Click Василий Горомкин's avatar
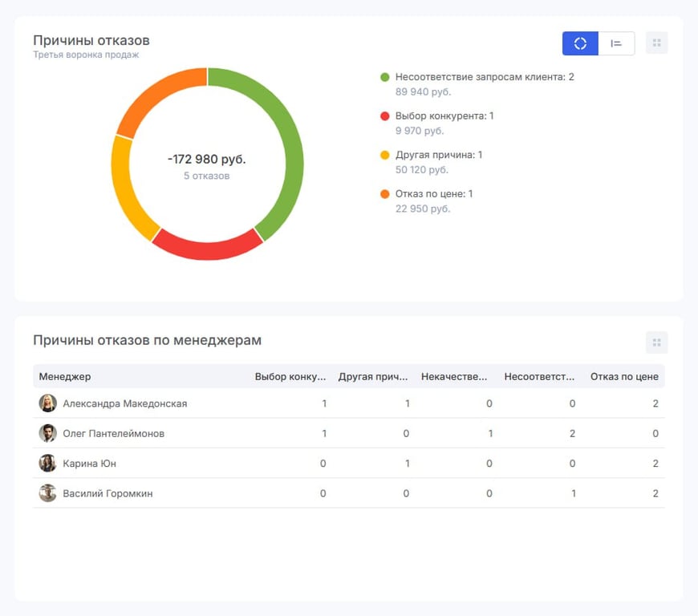Viewport: 698px width, 616px height. [x=47, y=493]
